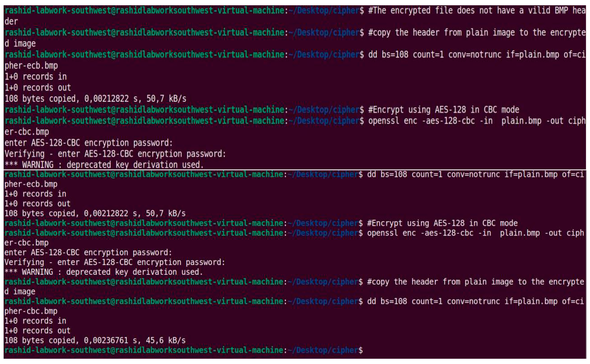Click the last '1+0 records out' line
Viewport: 590px width, 364px height.
click(x=37, y=330)
